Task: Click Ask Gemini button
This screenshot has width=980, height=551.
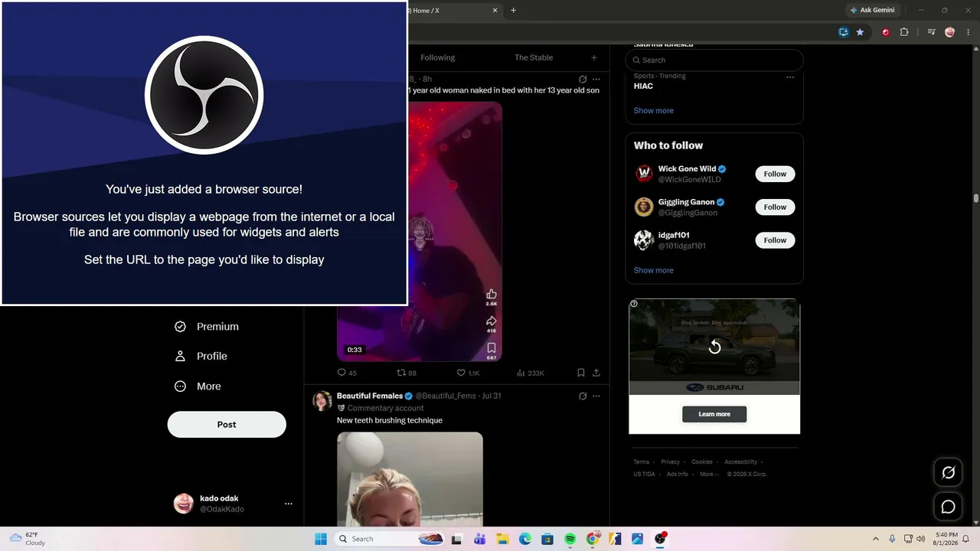Action: (x=872, y=11)
